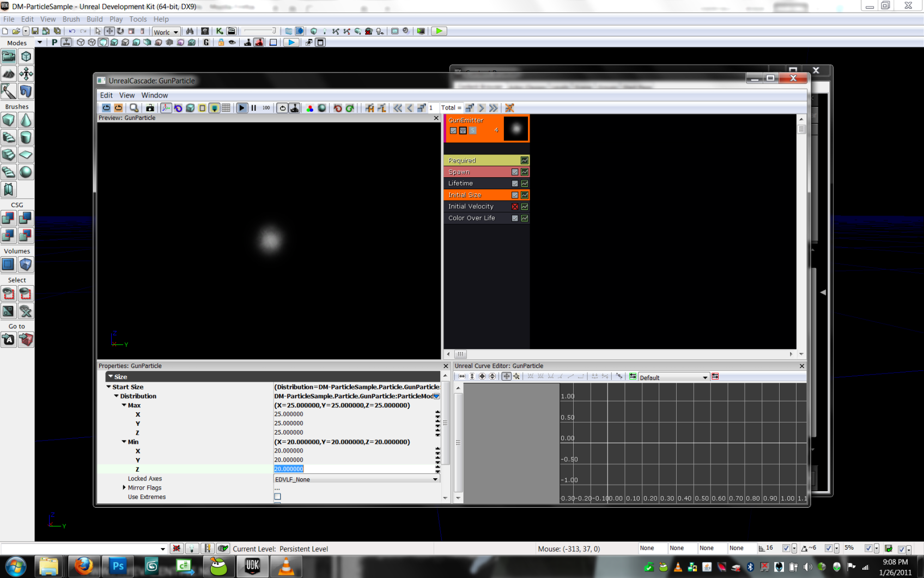Open the main Tools menu
924x578 pixels.
pos(138,19)
